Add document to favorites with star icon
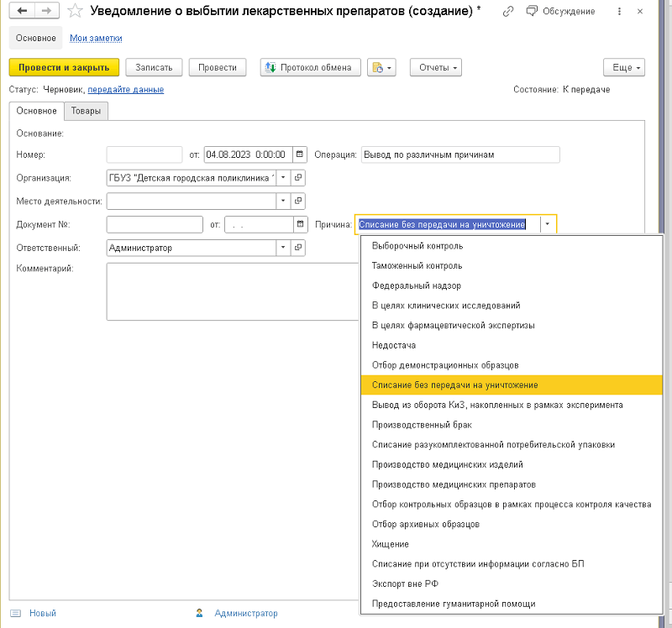This screenshot has width=672, height=628. tap(76, 12)
